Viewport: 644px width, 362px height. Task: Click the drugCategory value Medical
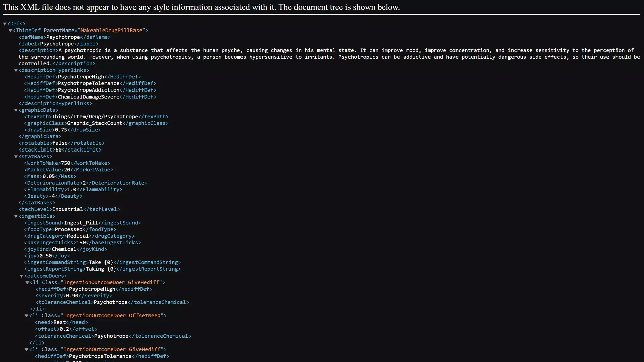coord(78,236)
